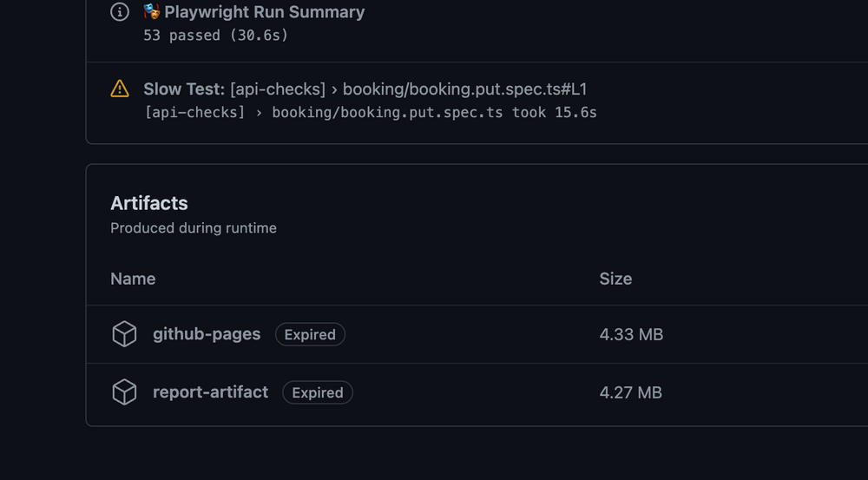Click the Expired badge next to report-artifact
This screenshot has width=868, height=480.
318,392
